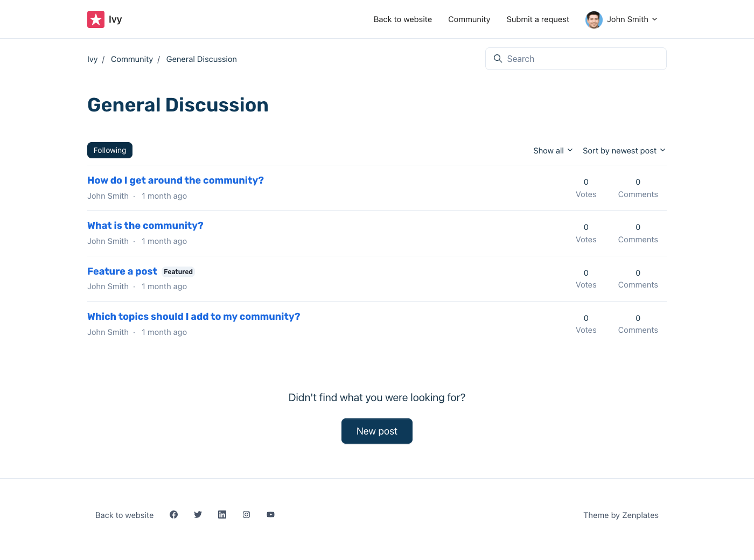Click the Ivy star logo icon
The height and width of the screenshot is (560, 754).
click(x=96, y=19)
